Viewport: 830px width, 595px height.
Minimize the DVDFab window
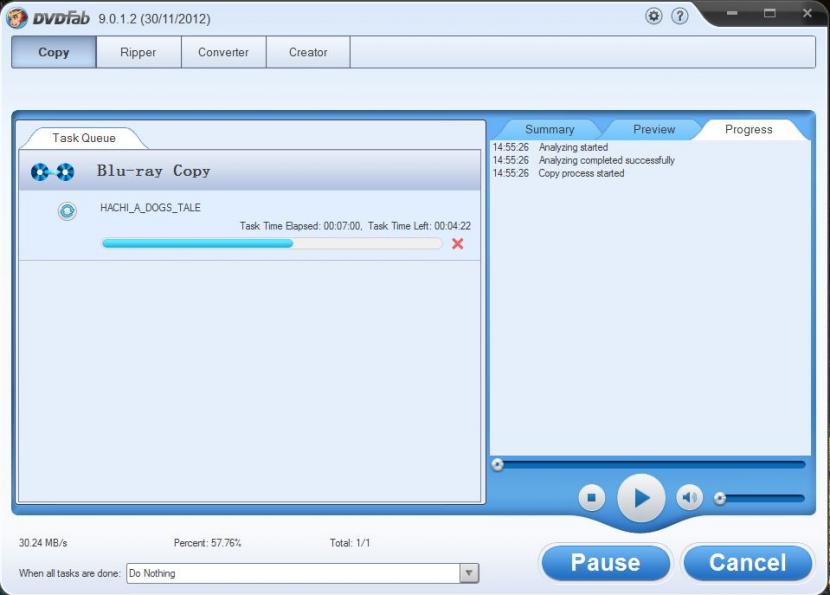[732, 13]
